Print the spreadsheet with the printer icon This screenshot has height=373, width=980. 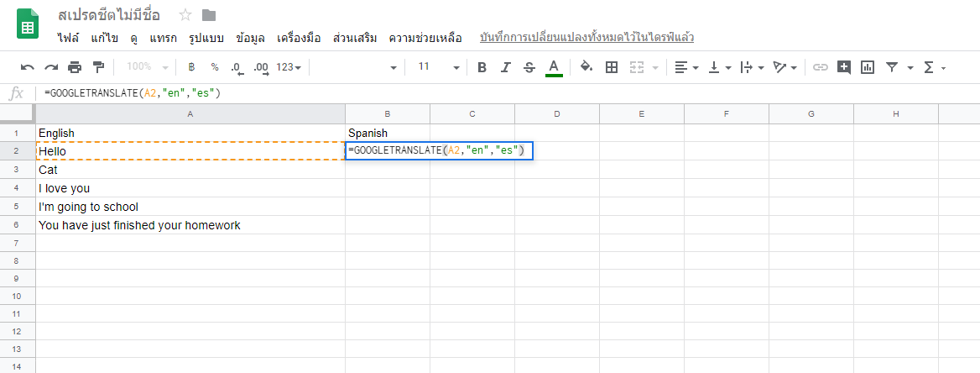tap(75, 67)
